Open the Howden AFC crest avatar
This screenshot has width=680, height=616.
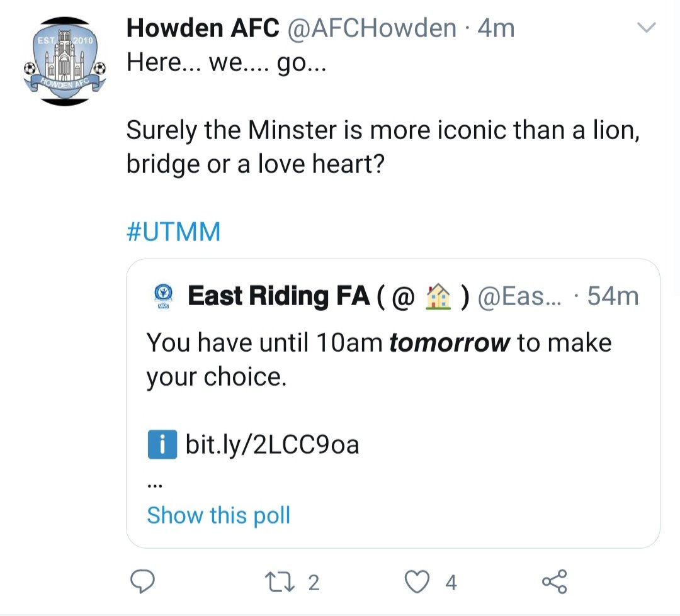click(65, 61)
